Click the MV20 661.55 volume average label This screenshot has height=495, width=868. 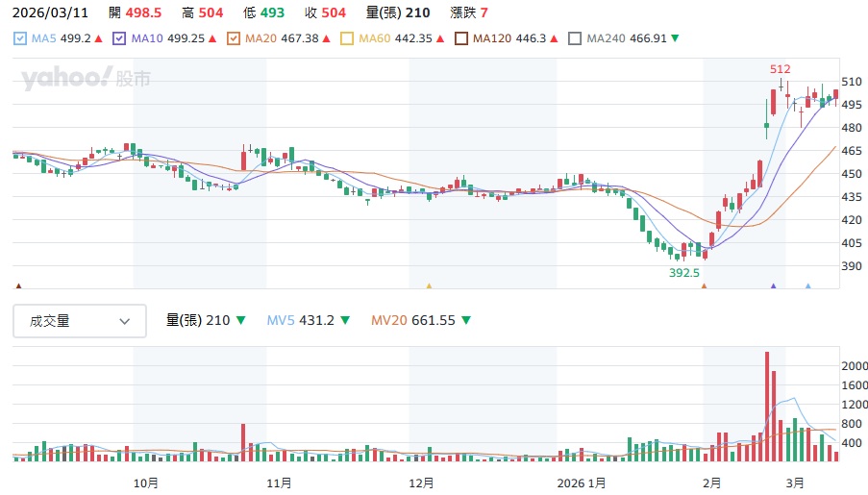pyautogui.click(x=412, y=321)
